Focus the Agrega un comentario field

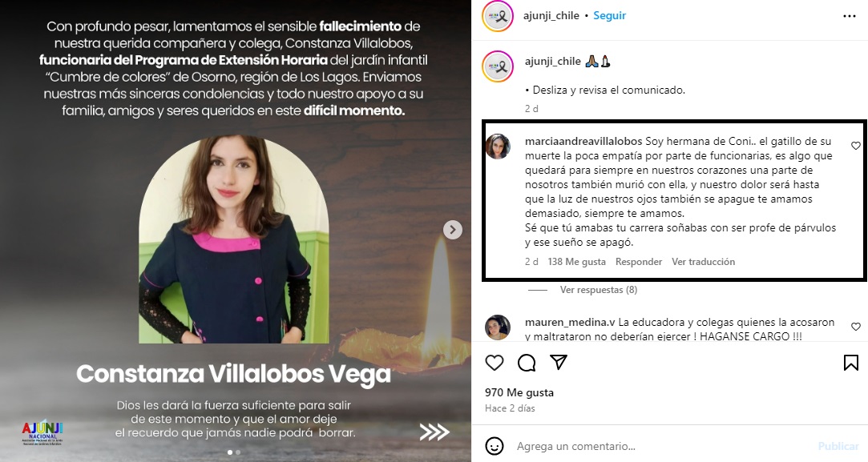click(x=664, y=446)
